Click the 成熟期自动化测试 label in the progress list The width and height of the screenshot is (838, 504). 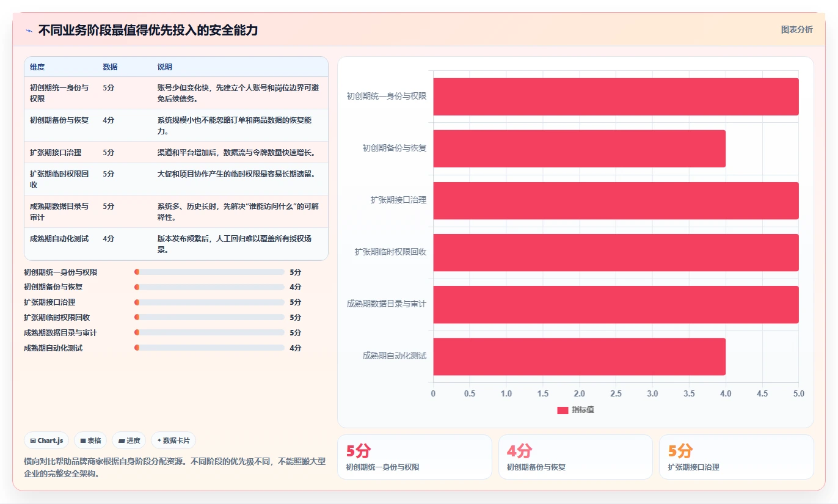[x=53, y=348]
